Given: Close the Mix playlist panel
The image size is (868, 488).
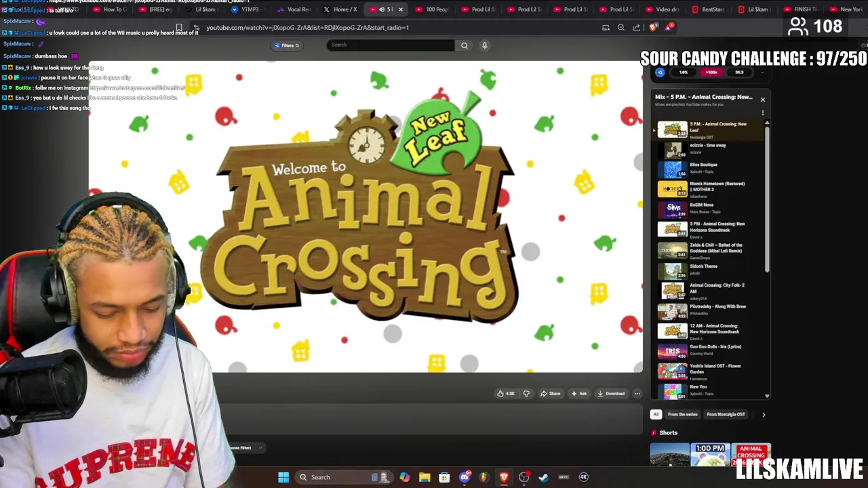Looking at the screenshot, I should (762, 100).
